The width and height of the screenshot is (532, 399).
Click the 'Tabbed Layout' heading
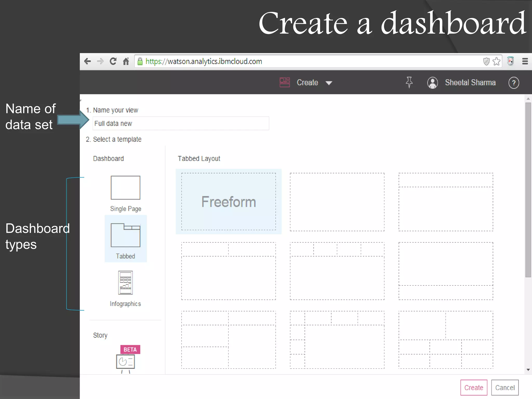coord(199,158)
